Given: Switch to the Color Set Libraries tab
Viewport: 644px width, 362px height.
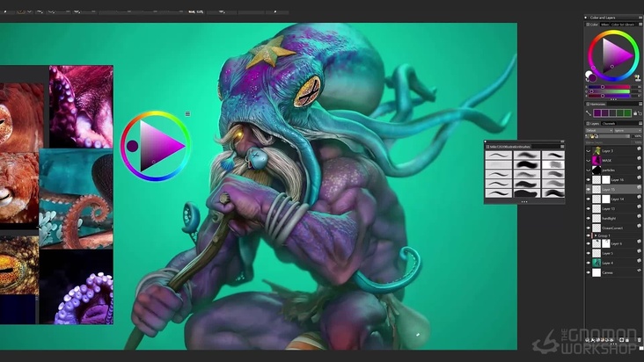Looking at the screenshot, I should pyautogui.click(x=623, y=25).
